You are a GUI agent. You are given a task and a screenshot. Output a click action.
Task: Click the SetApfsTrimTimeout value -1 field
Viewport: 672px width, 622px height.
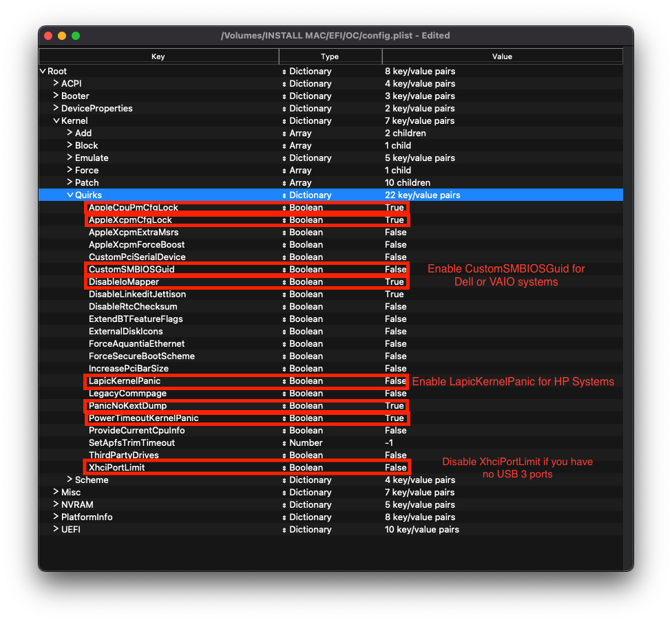[390, 443]
